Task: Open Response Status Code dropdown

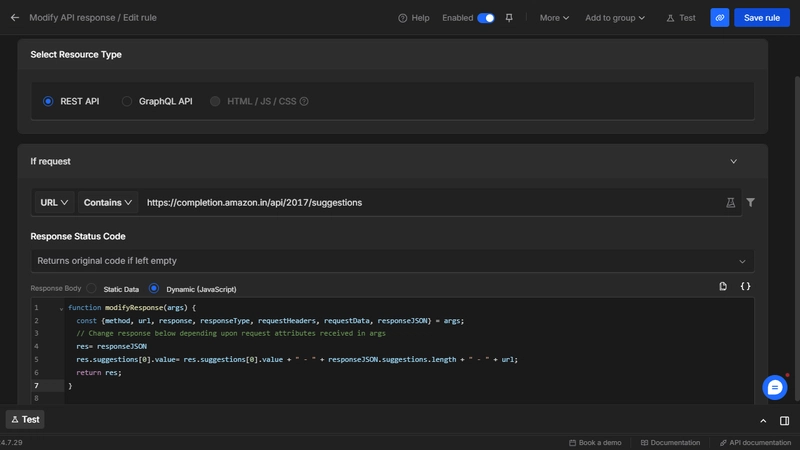Action: click(x=392, y=261)
